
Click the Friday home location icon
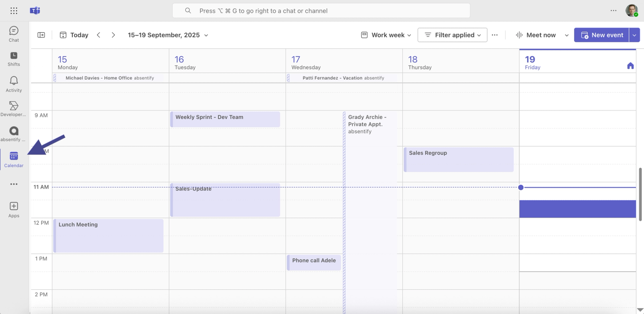coord(631,66)
